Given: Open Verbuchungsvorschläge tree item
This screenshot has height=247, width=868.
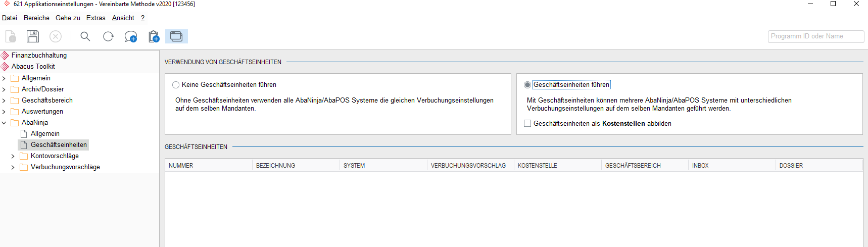Looking at the screenshot, I should pos(65,167).
